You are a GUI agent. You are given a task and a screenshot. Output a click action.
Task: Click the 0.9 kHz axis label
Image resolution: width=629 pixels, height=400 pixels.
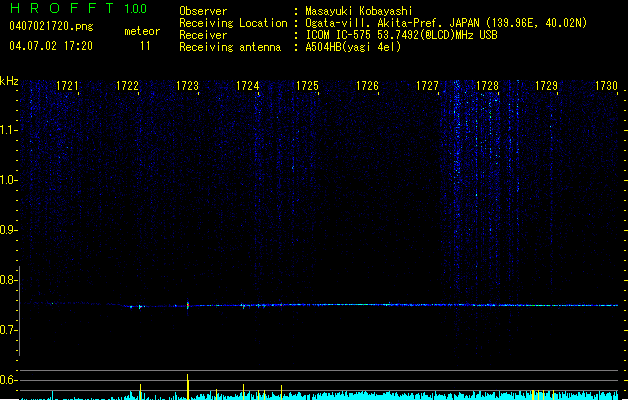coord(8,230)
